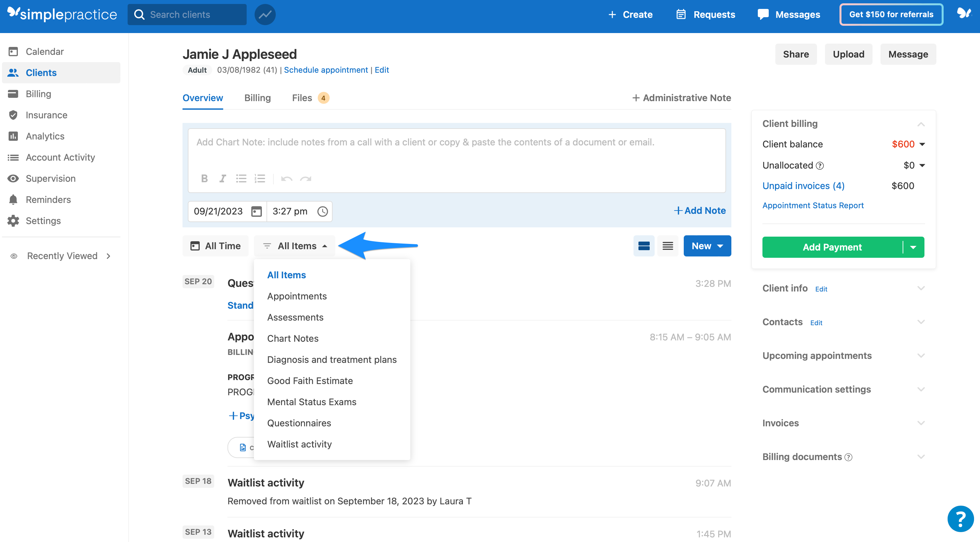Apply bold formatting in the chart note editor
Viewport: 980px width, 542px height.
click(x=204, y=178)
